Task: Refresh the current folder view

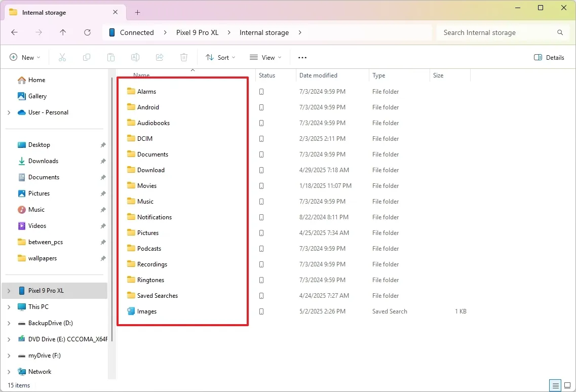Action: [x=87, y=32]
